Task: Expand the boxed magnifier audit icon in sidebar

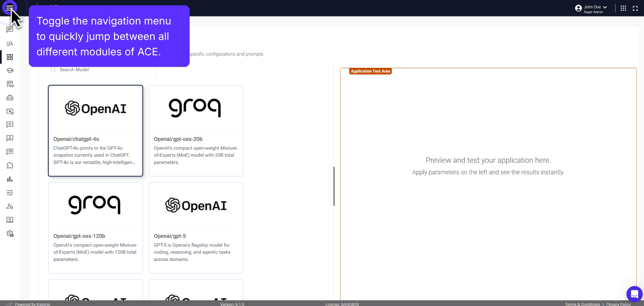Action: point(10,220)
